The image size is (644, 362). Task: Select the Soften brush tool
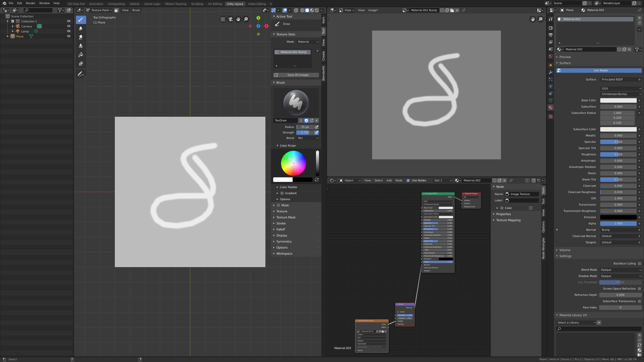pyautogui.click(x=81, y=29)
